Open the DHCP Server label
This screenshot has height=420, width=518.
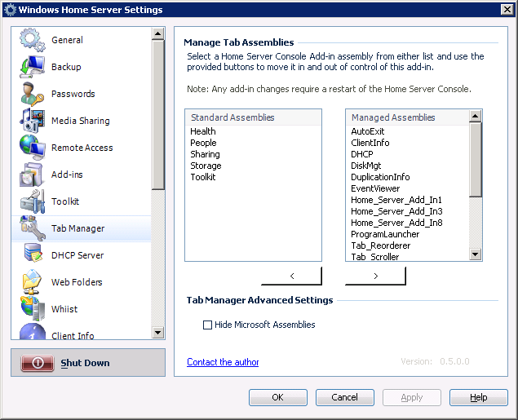click(77, 255)
